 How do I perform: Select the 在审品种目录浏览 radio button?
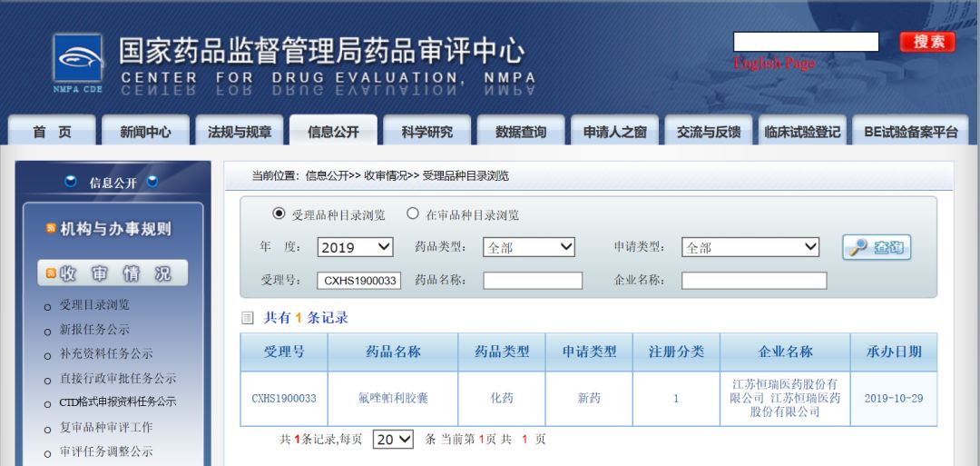click(x=413, y=213)
